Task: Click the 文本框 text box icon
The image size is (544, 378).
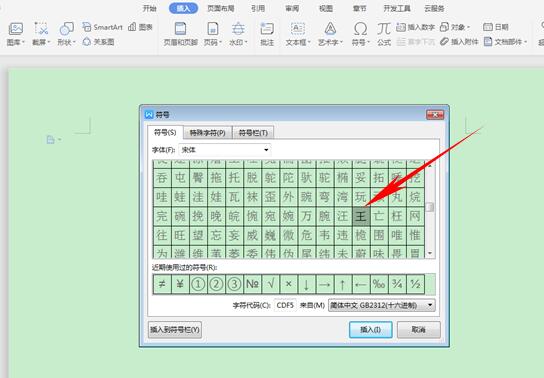Action: pos(298,29)
